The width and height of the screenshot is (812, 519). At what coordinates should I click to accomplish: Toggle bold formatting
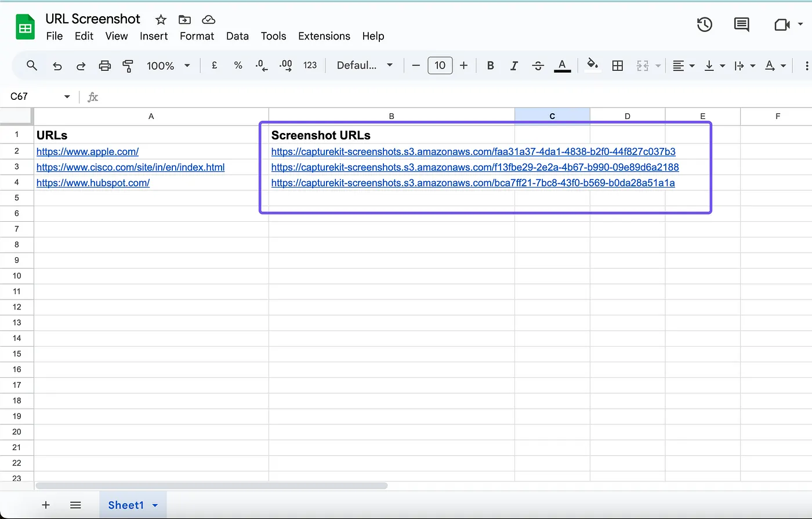(x=490, y=66)
